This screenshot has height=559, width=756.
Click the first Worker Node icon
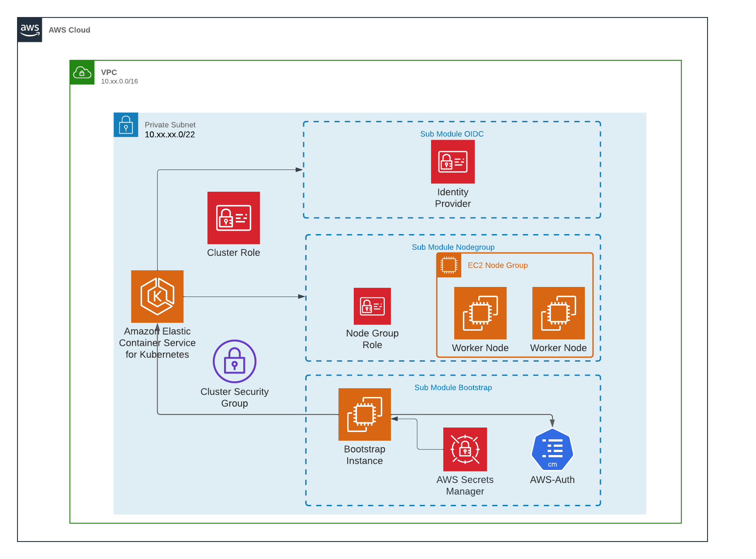point(480,313)
